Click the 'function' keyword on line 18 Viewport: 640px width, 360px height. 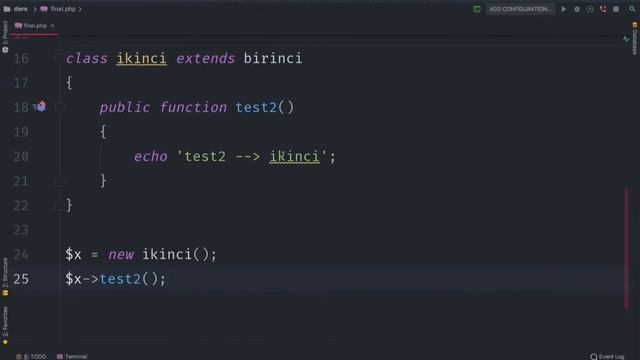click(x=193, y=107)
